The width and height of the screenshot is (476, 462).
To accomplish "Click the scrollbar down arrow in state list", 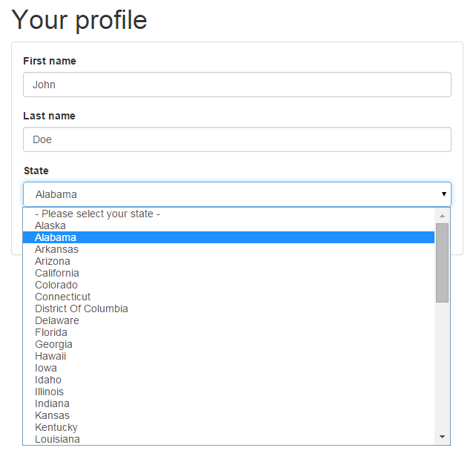I will coord(443,437).
